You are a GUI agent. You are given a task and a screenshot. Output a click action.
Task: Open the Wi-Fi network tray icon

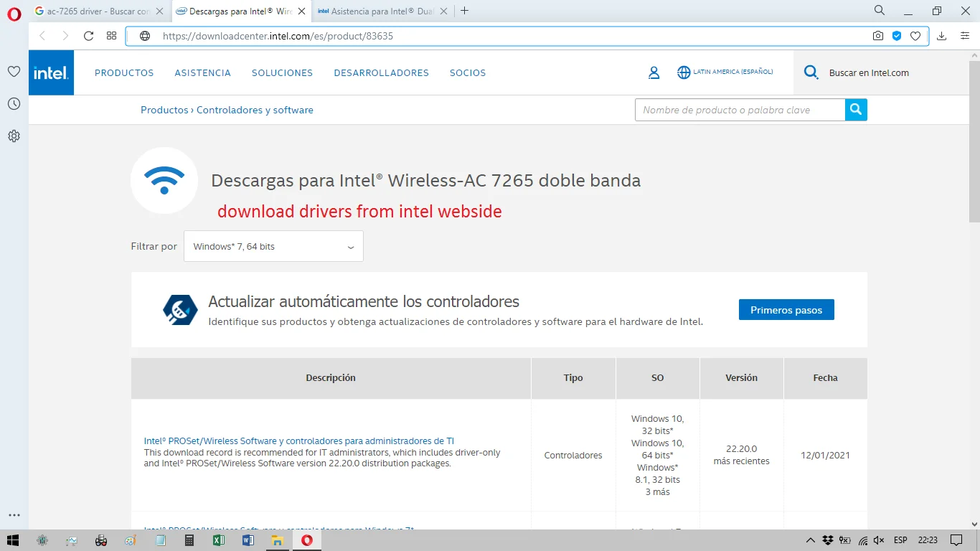click(863, 540)
